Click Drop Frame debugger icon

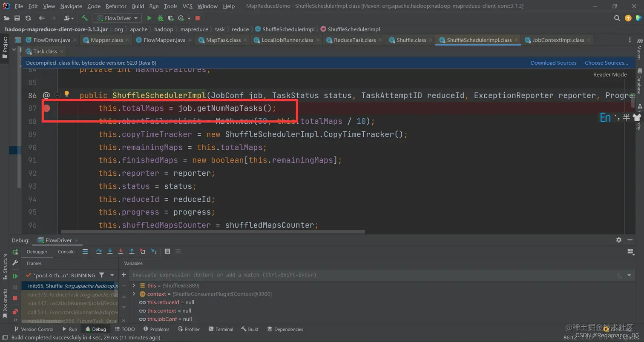(143, 251)
